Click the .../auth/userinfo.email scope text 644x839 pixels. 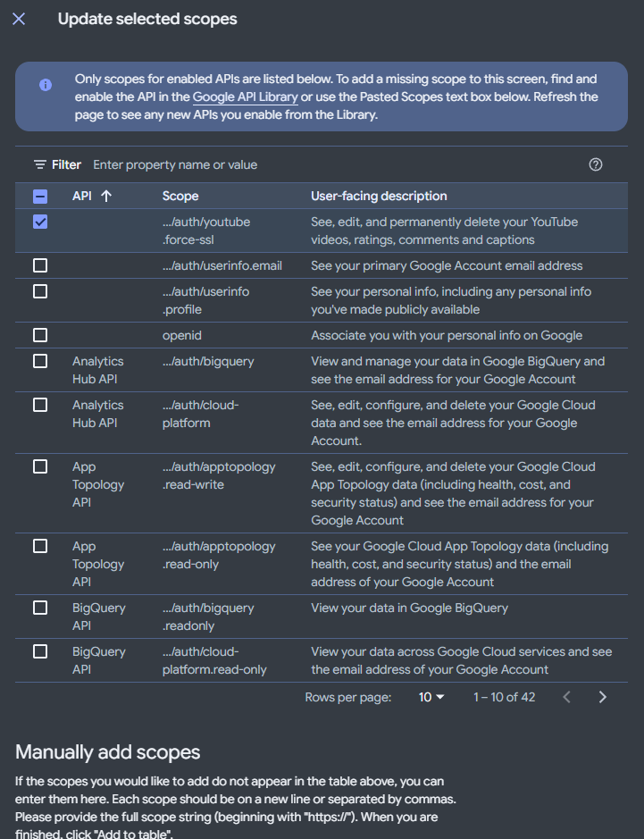222,266
